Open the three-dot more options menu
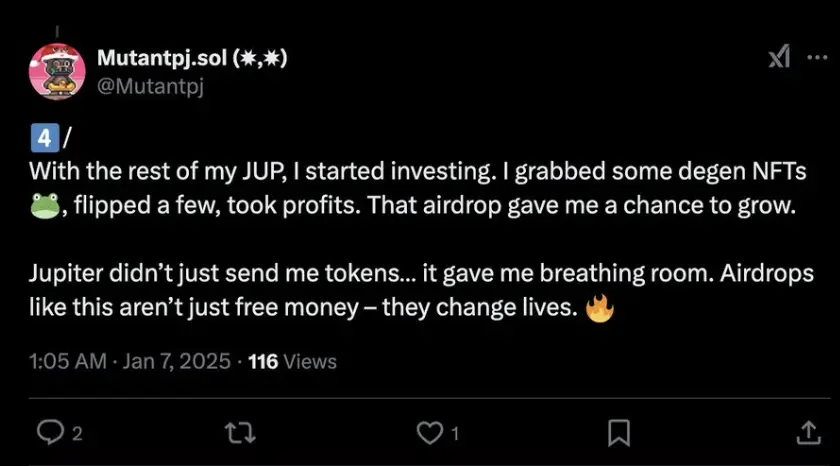This screenshot has height=466, width=840. point(817,58)
